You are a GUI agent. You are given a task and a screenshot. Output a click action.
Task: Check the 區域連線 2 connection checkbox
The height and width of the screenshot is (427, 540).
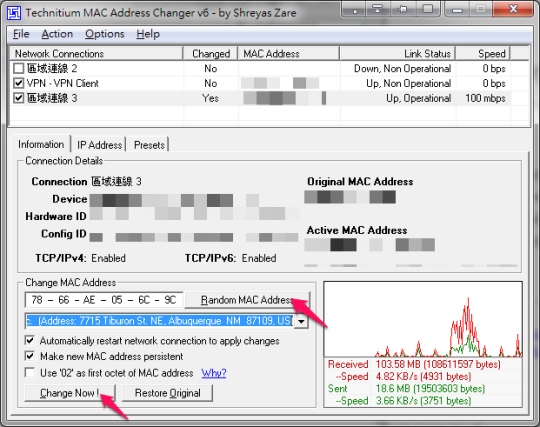pyautogui.click(x=18, y=69)
